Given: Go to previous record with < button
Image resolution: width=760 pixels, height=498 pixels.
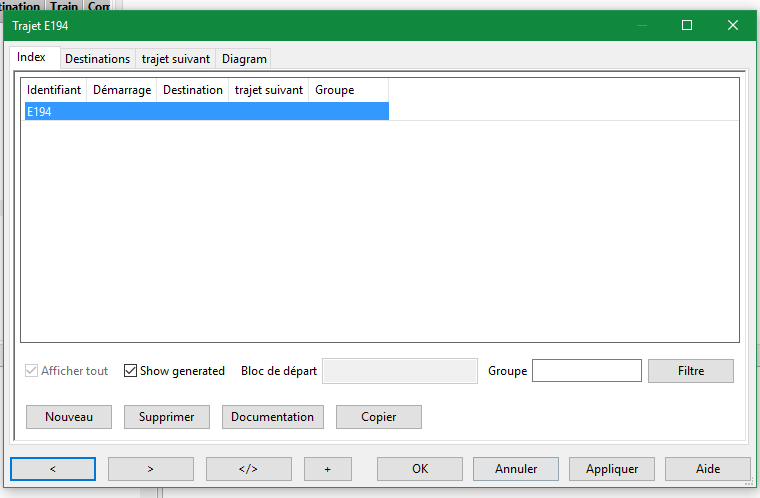Looking at the screenshot, I should [52, 469].
